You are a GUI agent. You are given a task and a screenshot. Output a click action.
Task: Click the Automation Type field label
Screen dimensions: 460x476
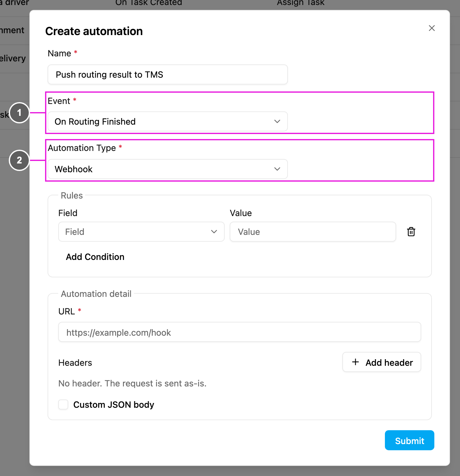tap(82, 148)
